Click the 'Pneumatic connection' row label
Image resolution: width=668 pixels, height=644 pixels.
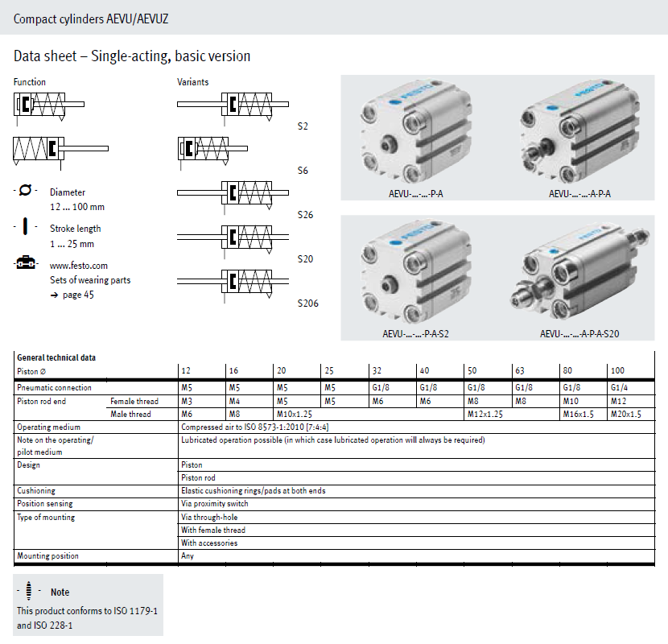point(54,387)
